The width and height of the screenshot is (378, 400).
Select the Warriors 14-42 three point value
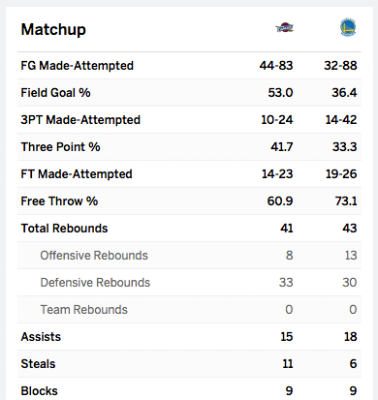[341, 120]
